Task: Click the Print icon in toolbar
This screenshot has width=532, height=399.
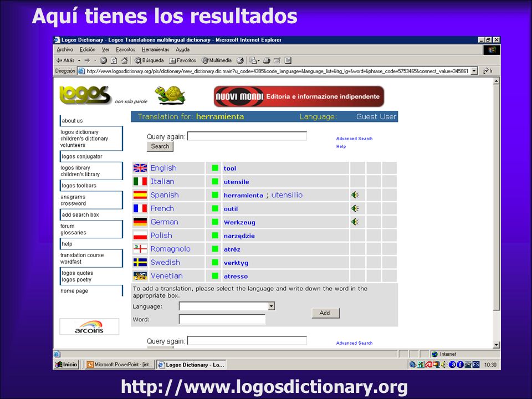Action: (267, 60)
